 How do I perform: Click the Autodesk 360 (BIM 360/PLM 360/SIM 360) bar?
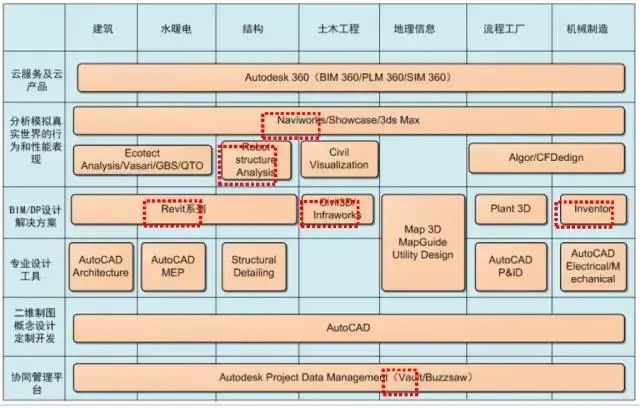351,78
